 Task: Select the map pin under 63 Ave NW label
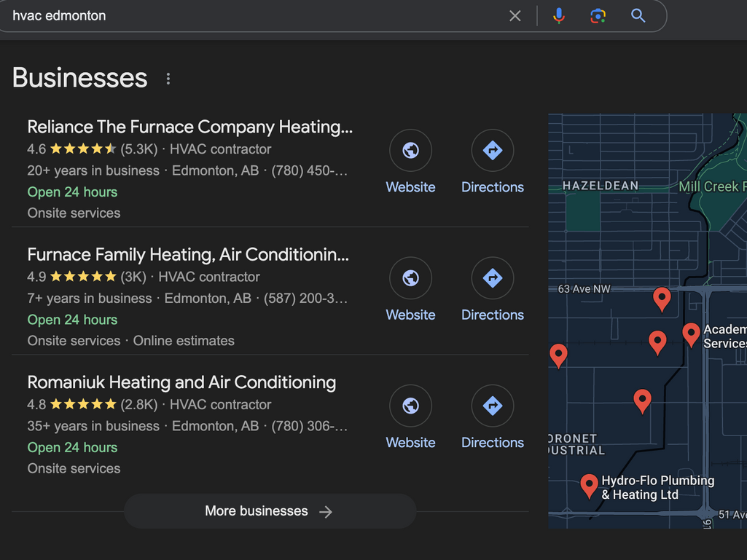point(662,299)
